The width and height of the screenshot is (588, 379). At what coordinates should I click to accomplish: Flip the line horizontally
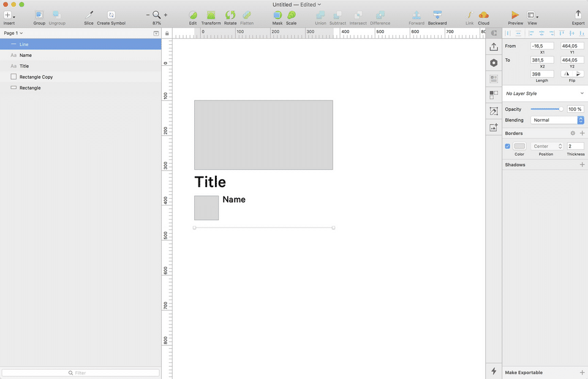[566, 74]
